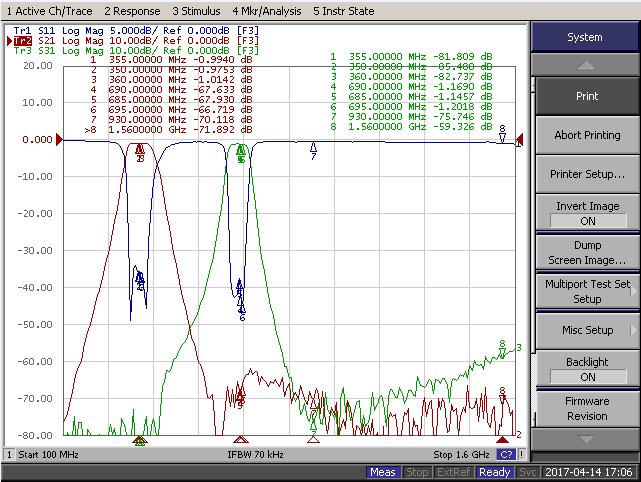The image size is (641, 482).
Task: Click marker 8 on green S31 trace
Action: coord(502,349)
